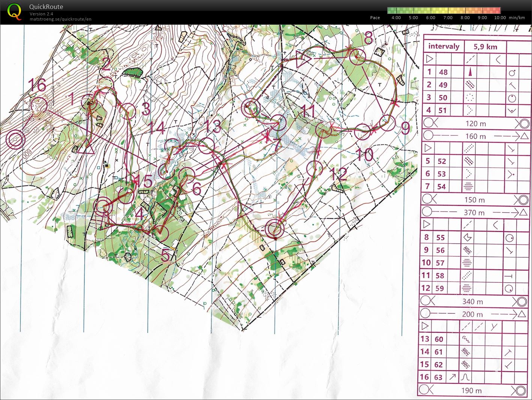The width and height of the screenshot is (532, 400).
Task: Open the matstroeng.se/quickroute/en link
Action: (61, 19)
